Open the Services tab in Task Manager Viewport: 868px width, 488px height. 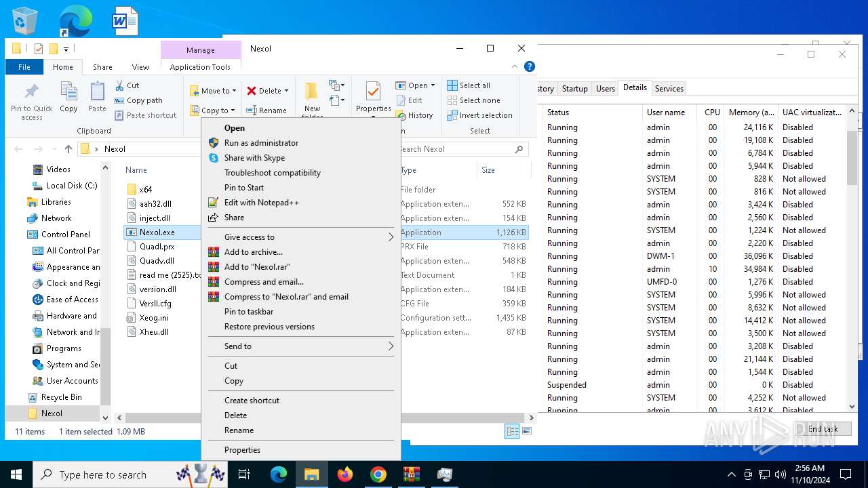point(669,89)
